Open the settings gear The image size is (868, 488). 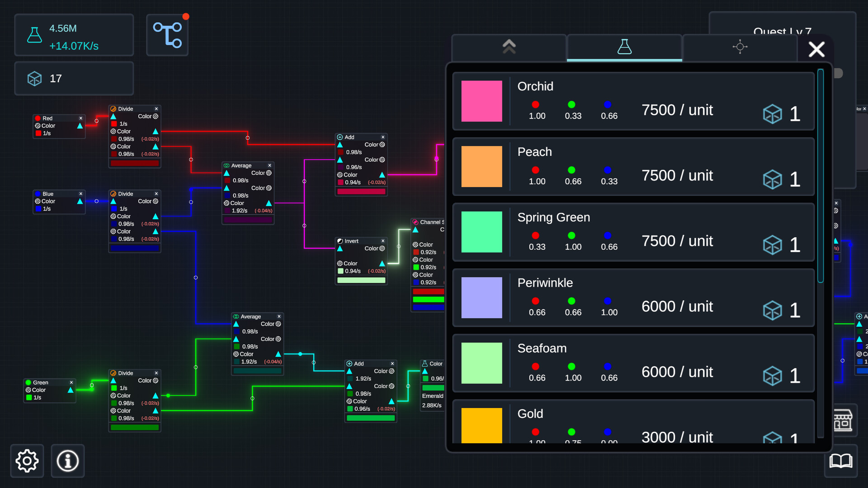(x=27, y=461)
